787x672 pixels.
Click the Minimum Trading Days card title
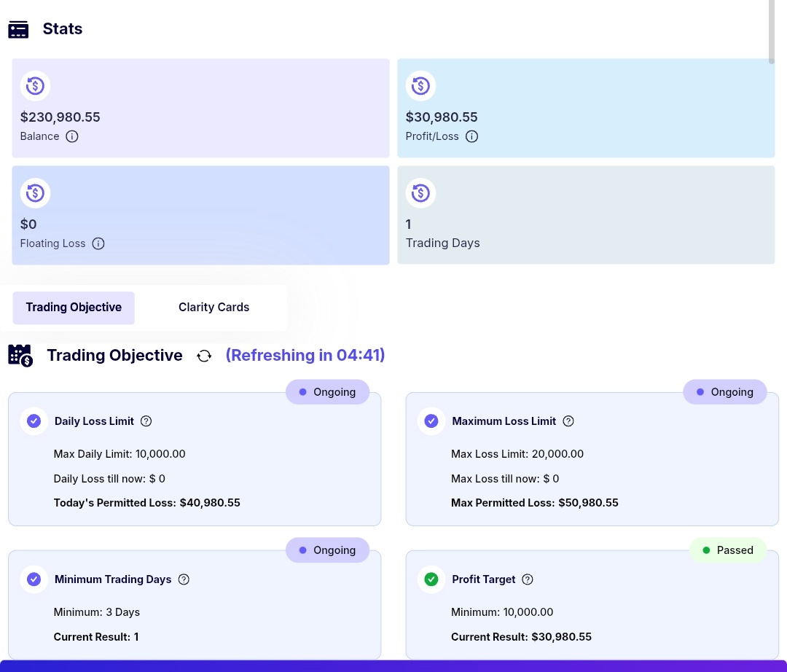113,579
